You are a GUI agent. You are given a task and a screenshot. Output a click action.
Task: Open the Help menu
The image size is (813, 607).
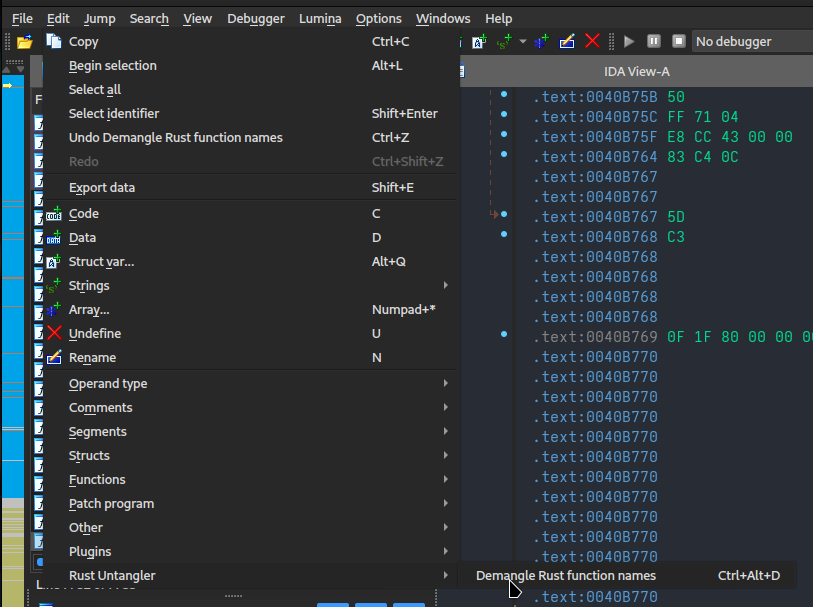coord(498,19)
